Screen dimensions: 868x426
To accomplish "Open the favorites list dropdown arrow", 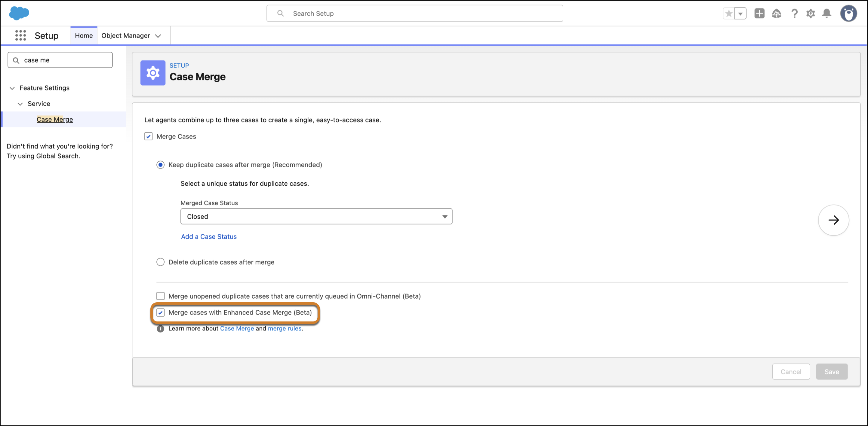I will [740, 14].
